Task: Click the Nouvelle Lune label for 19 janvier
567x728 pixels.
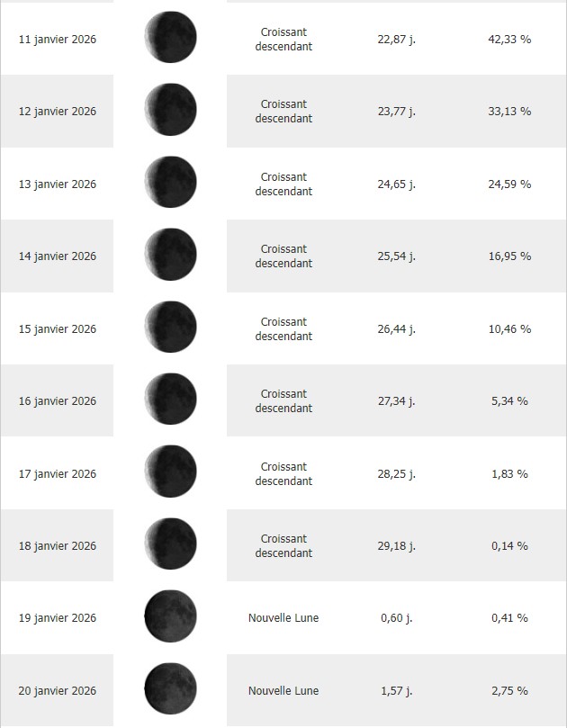Action: [x=283, y=618]
